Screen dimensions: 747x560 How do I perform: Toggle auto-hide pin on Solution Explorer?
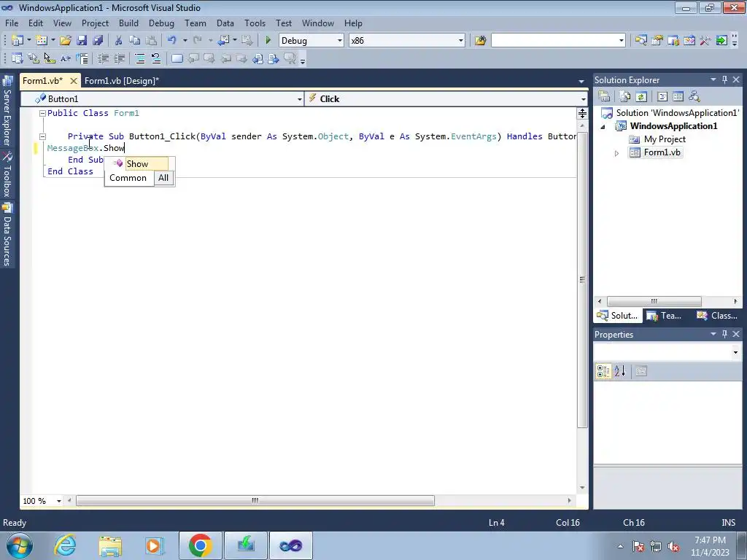[x=724, y=80]
